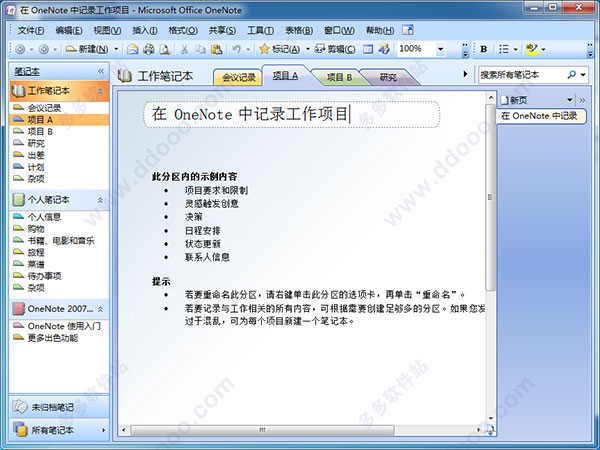600x450 pixels.
Task: Collapse the page tabs pane chevron
Action: [x=582, y=100]
